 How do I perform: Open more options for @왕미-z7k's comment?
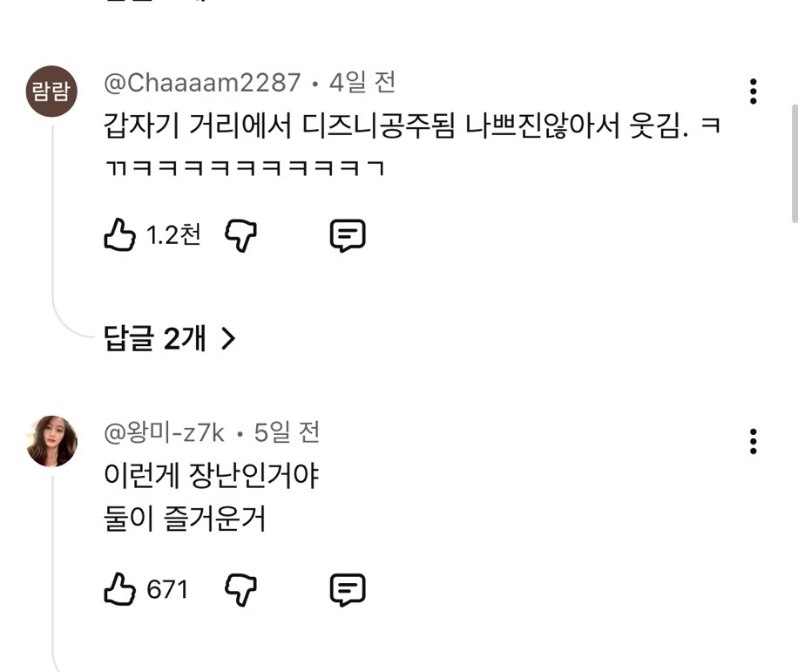753,441
